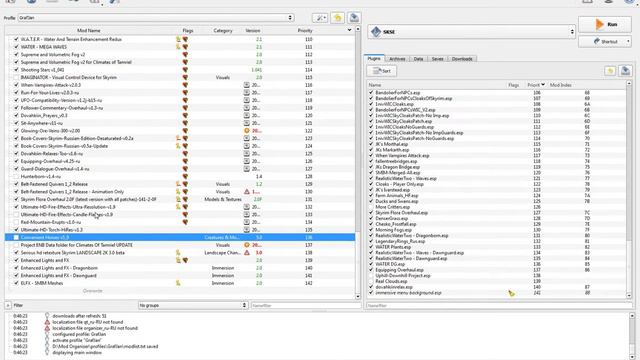The width and height of the screenshot is (640, 360).
Task: Click the mod list Namefilter field
Action: (306, 305)
